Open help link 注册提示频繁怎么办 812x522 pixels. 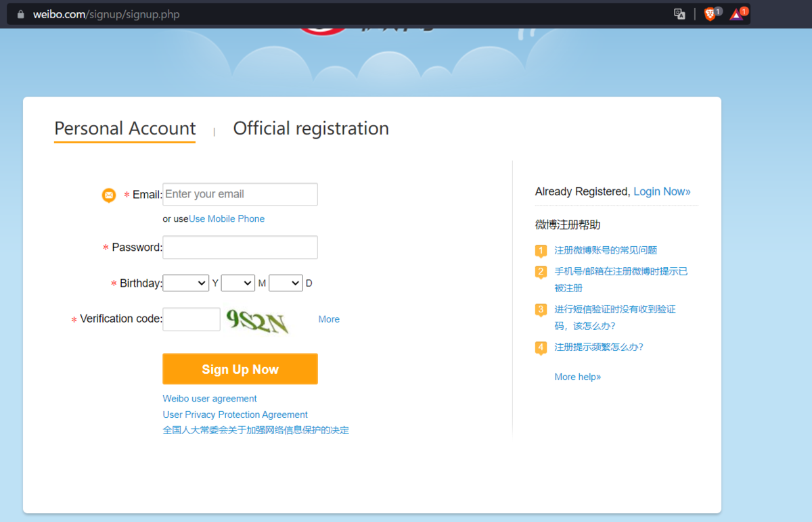(599, 348)
